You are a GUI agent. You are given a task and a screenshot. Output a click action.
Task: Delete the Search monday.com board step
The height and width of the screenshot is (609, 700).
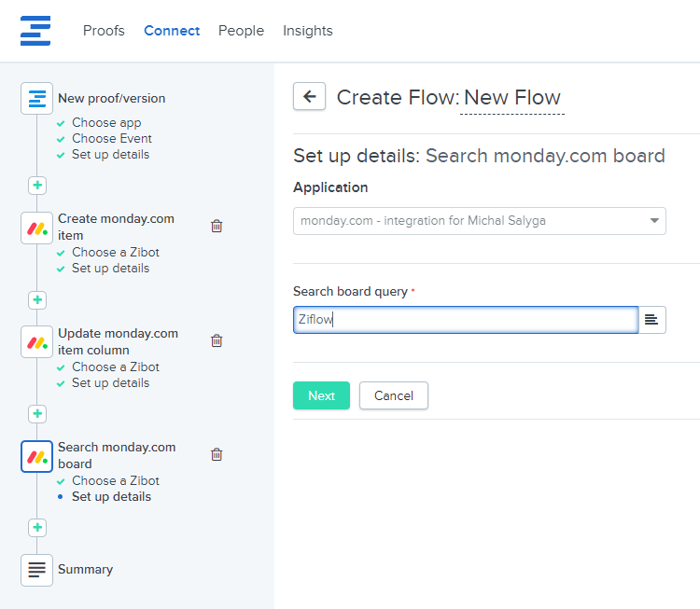tap(217, 454)
